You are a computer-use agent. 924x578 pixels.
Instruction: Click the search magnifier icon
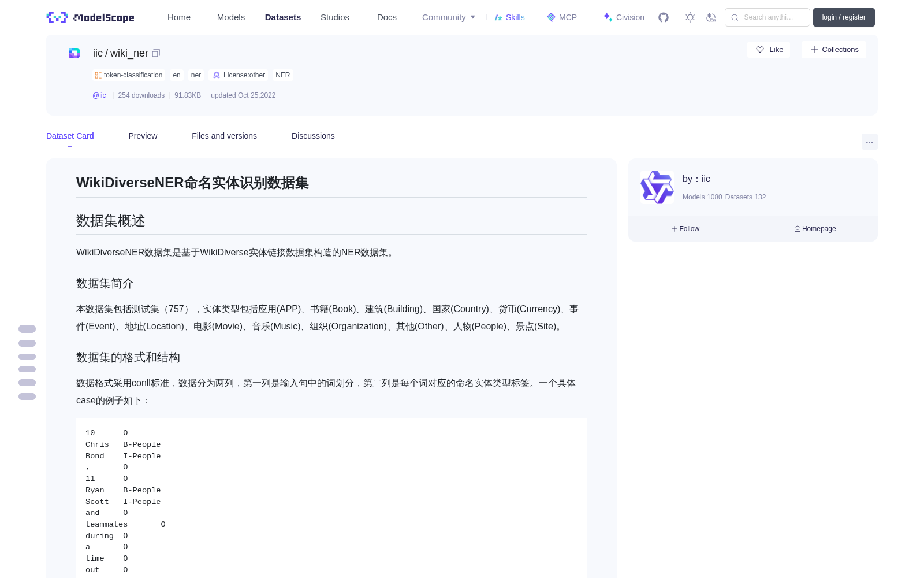pos(735,17)
